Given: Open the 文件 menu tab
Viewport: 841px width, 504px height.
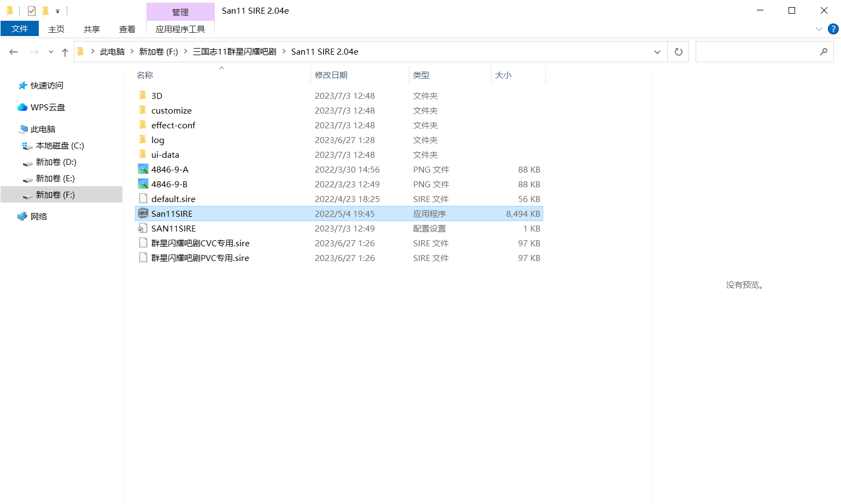Looking at the screenshot, I should (20, 29).
